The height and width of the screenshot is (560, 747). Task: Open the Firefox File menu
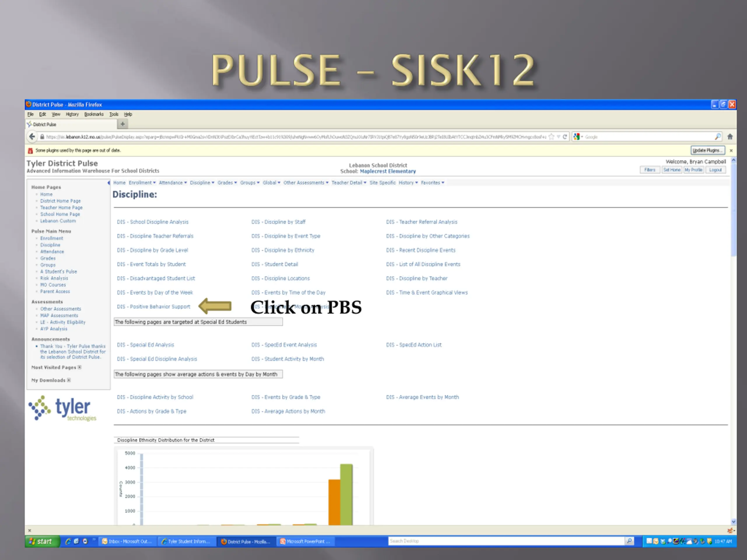(30, 114)
